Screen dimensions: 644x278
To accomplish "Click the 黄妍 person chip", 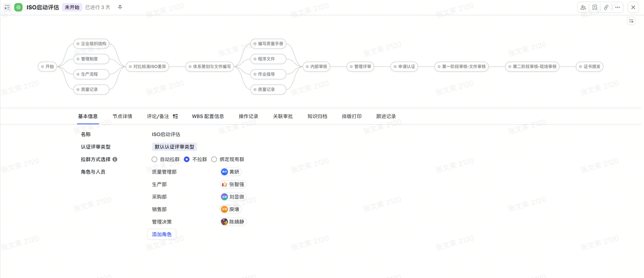I will click(x=231, y=172).
